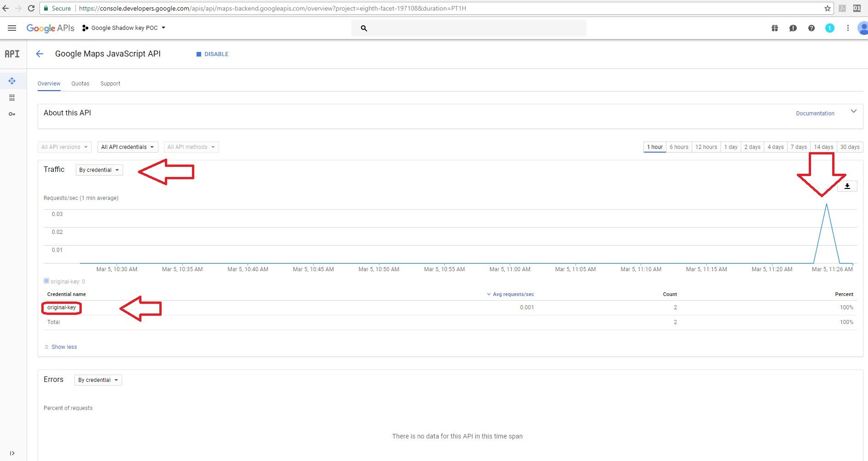The height and width of the screenshot is (461, 868).
Task: Toggle original-key legend checkbox
Action: [x=46, y=281]
